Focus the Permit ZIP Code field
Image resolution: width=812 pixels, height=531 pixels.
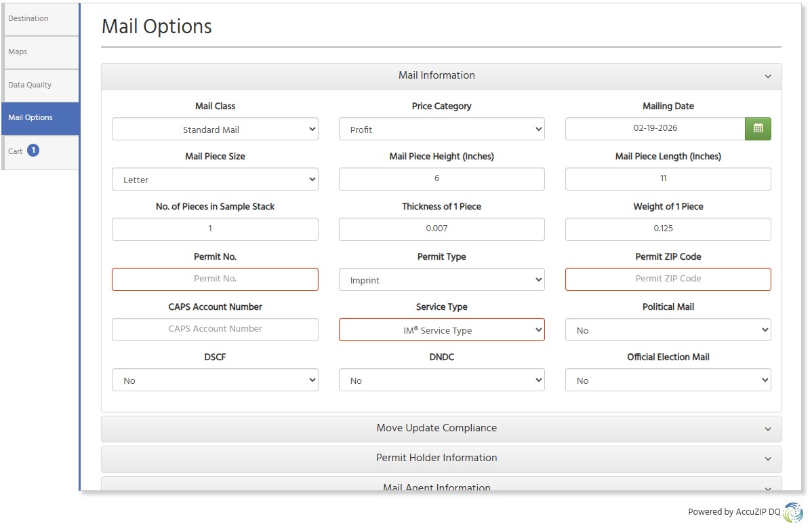[668, 279]
